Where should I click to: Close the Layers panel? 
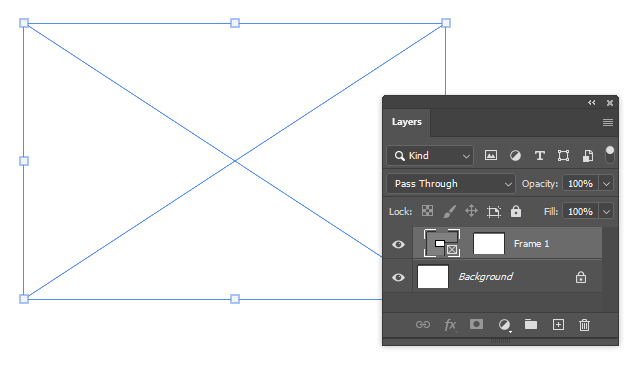[610, 103]
